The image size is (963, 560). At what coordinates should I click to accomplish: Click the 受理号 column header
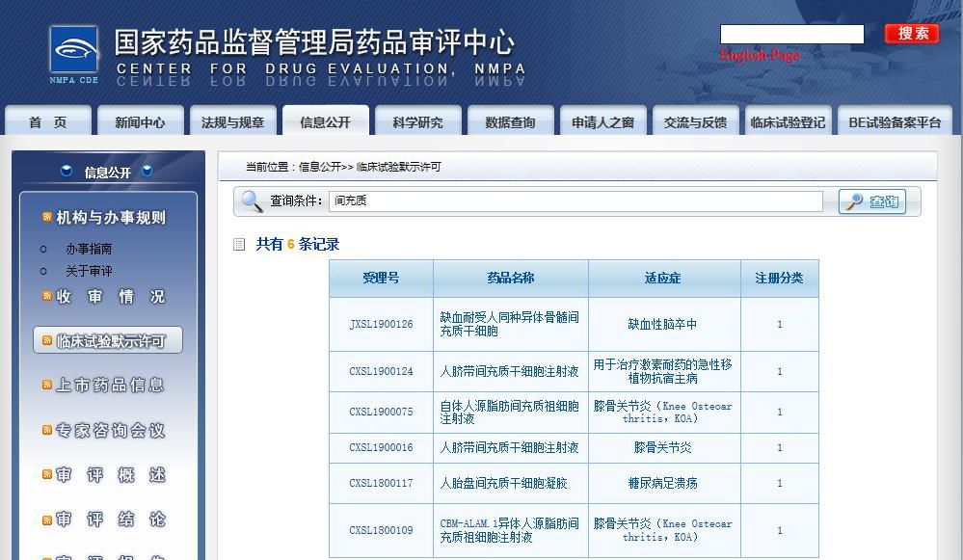tap(381, 279)
